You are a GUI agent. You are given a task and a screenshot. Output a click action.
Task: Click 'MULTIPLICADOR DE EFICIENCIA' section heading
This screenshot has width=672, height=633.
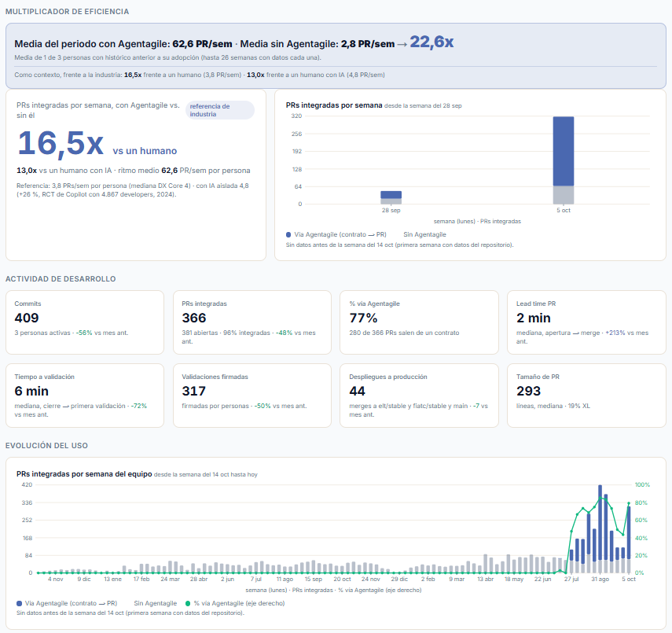pyautogui.click(x=67, y=12)
